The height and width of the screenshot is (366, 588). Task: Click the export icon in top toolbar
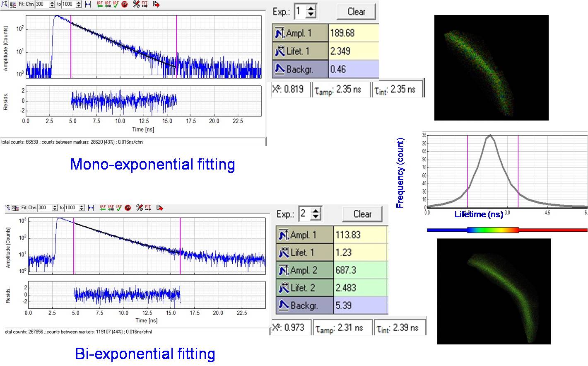point(156,4)
